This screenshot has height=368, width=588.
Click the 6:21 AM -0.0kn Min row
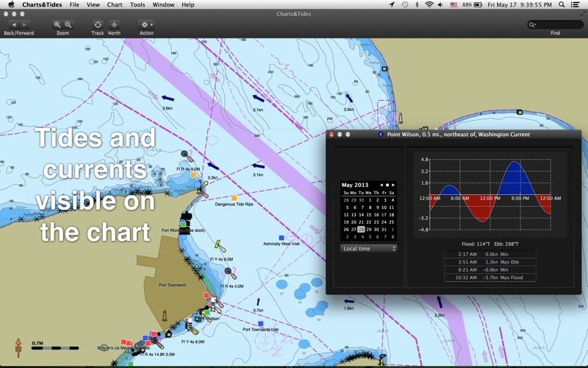pyautogui.click(x=490, y=269)
